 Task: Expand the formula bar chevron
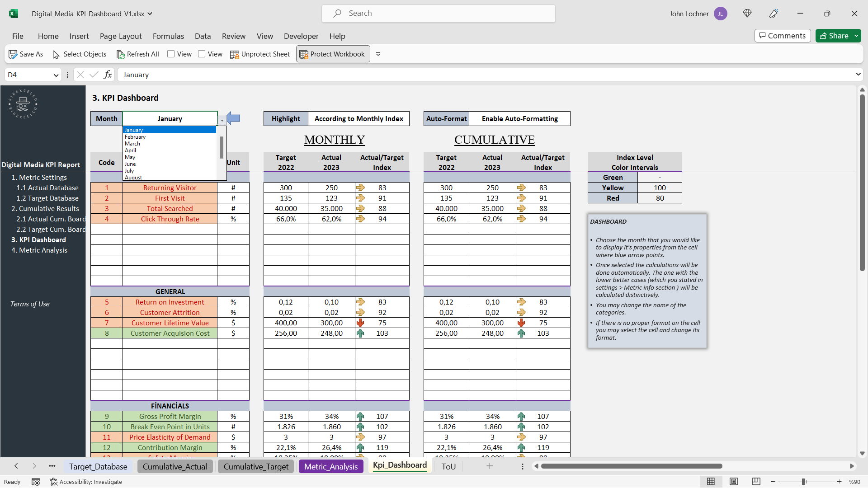pyautogui.click(x=858, y=75)
